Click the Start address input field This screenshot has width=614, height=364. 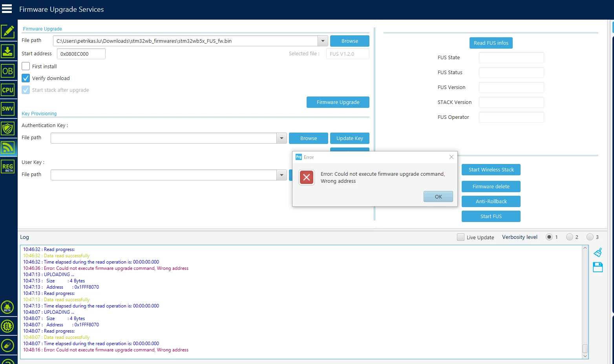point(81,54)
